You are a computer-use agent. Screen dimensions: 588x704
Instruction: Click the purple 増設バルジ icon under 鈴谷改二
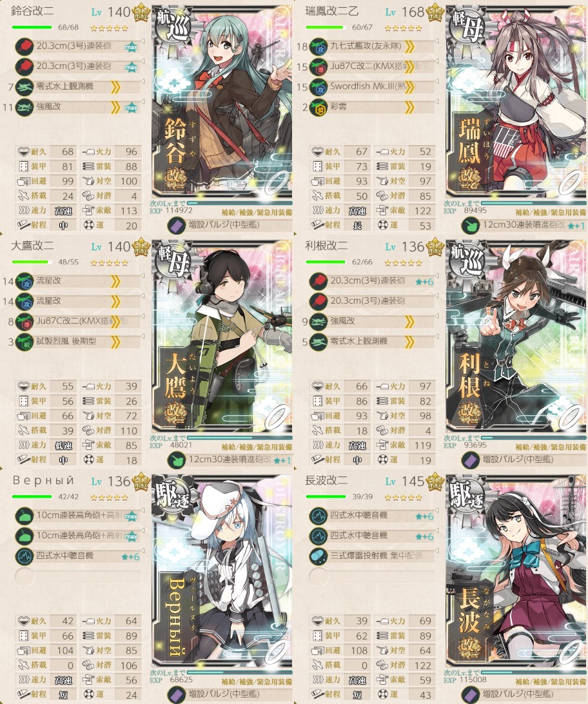tap(177, 226)
